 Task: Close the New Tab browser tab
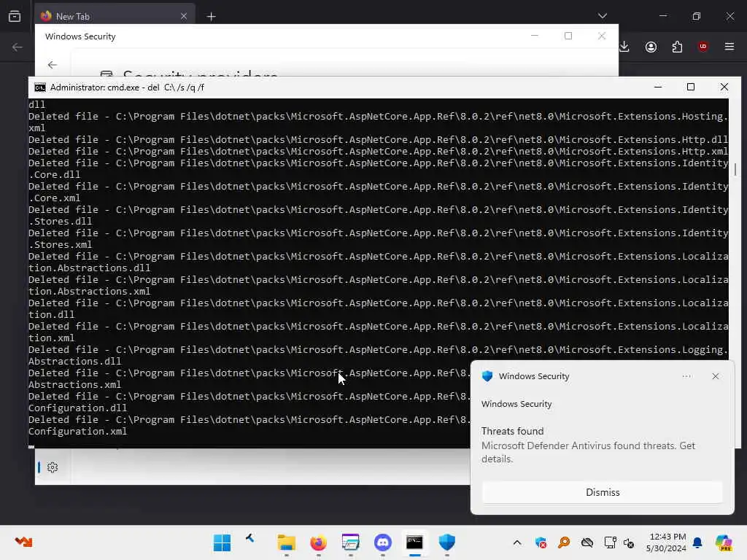[x=184, y=16]
